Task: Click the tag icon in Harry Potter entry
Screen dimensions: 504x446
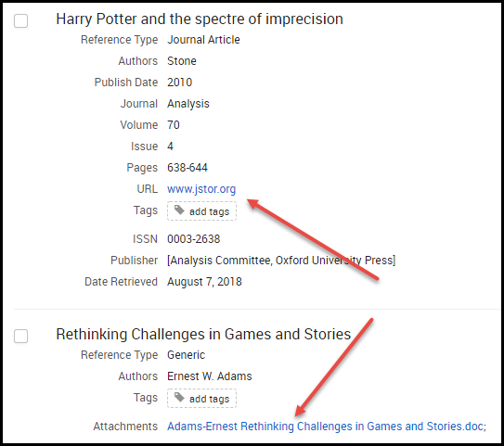Action: click(x=179, y=210)
